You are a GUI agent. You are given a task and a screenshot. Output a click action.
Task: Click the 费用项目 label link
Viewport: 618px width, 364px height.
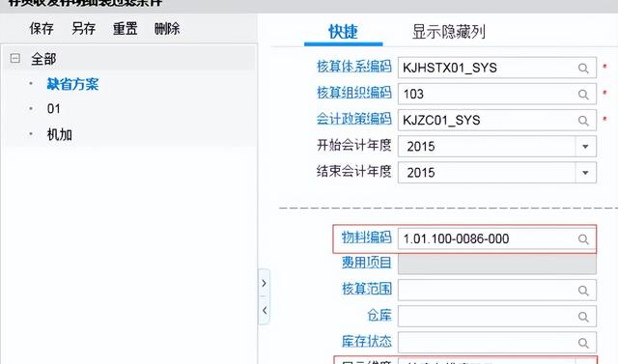(367, 263)
